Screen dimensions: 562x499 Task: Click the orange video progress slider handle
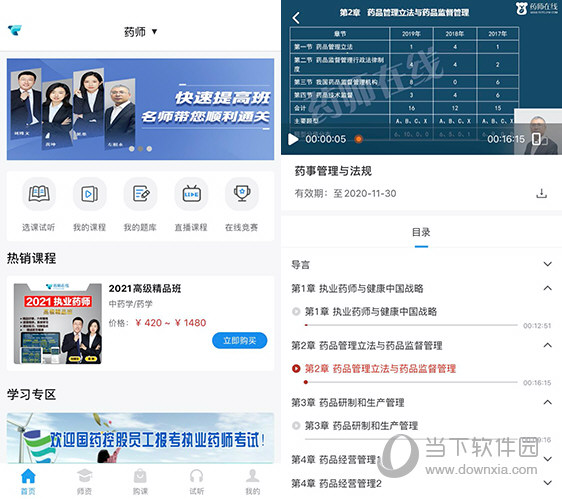click(x=358, y=139)
